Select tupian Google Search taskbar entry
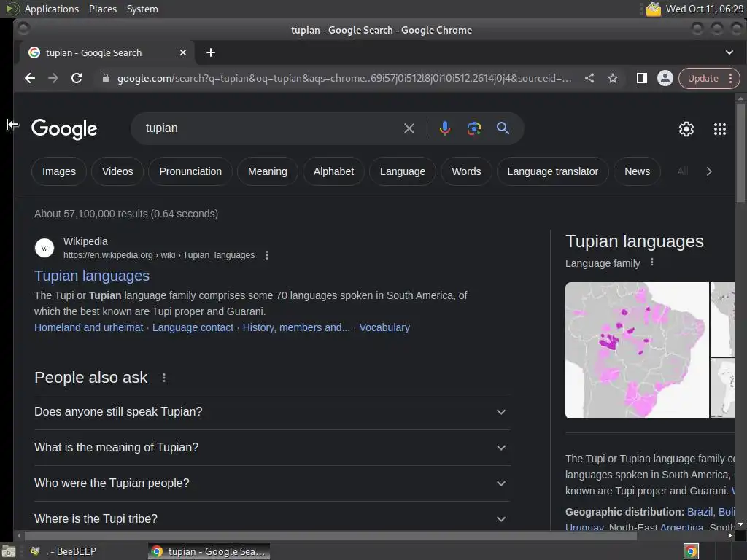Viewport: 747px width, 560px height. point(209,551)
